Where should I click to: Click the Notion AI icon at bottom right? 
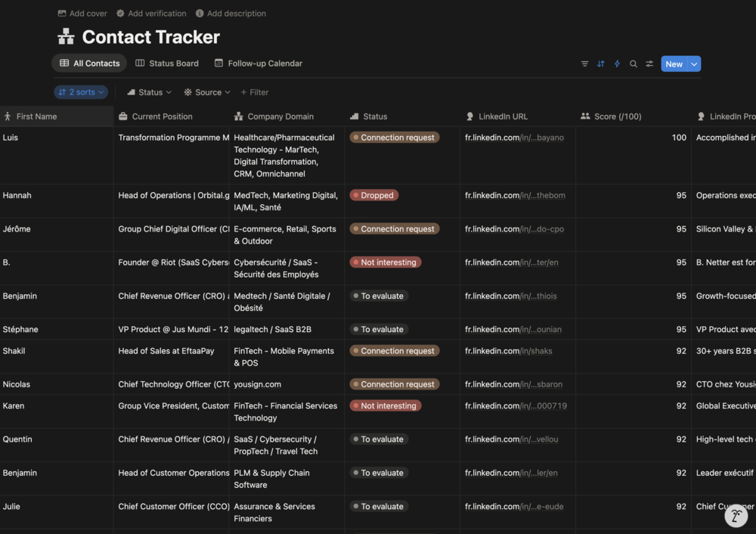click(736, 516)
